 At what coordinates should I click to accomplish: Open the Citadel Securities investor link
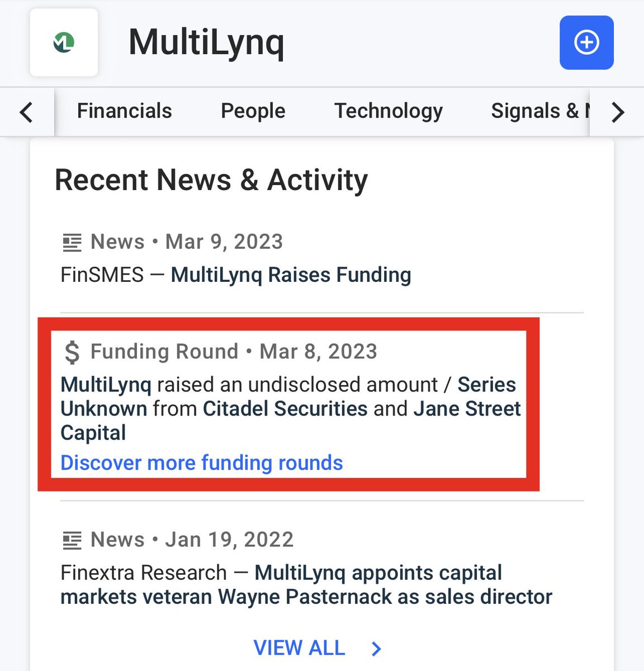pos(285,409)
